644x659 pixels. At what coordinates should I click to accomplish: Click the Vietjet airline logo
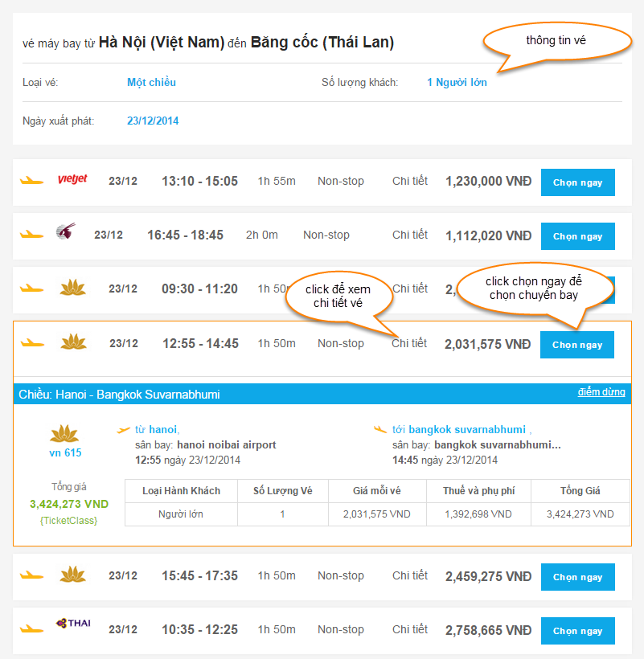tap(72, 179)
